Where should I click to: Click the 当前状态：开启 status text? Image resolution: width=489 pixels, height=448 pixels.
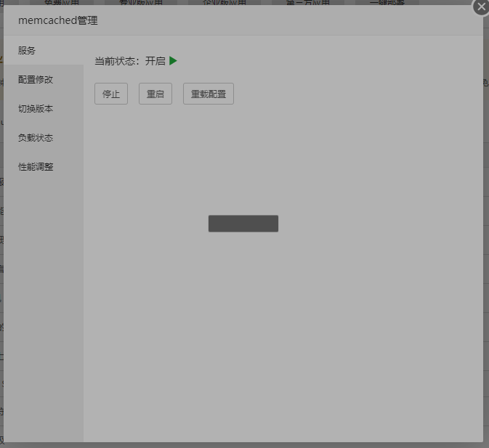click(x=130, y=61)
